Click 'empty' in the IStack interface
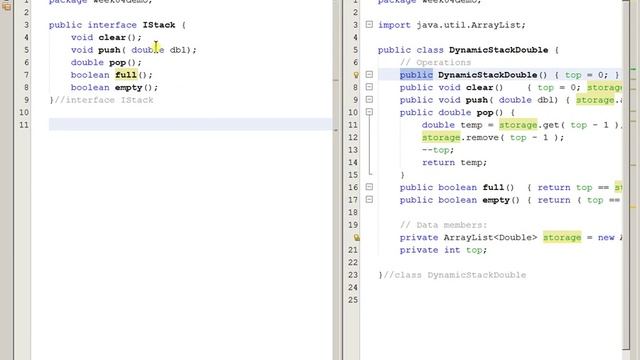 (129, 88)
